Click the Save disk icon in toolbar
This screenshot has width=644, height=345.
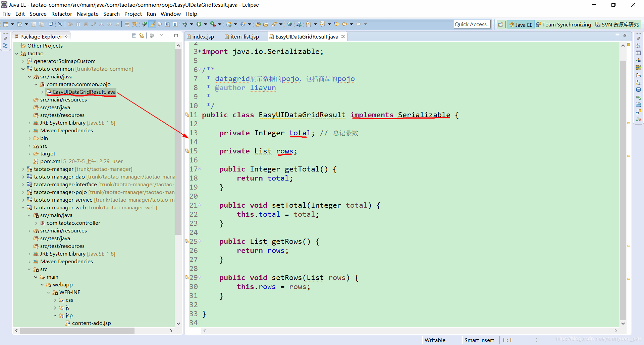(34, 24)
